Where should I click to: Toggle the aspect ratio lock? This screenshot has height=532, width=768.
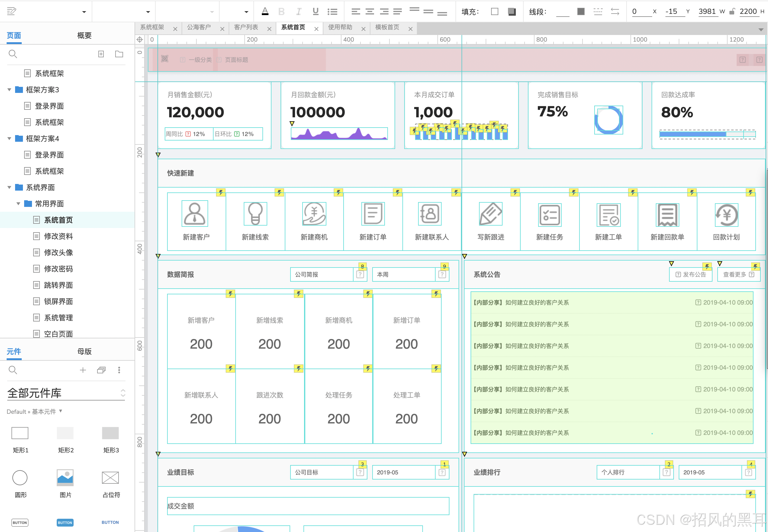(732, 12)
